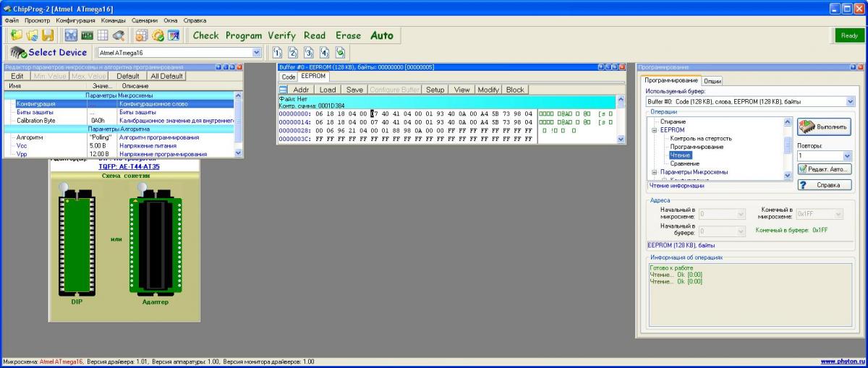Click the Default button in parameters editor
This screenshot has width=868, height=368.
tap(128, 76)
